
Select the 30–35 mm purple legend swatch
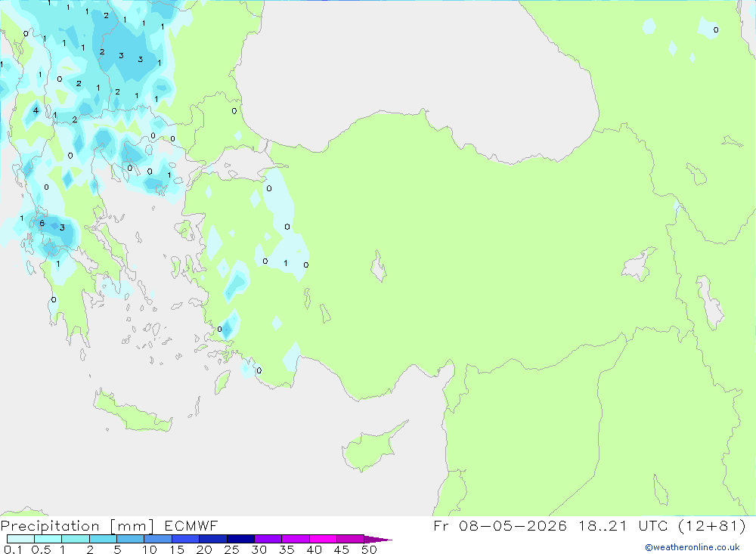point(268,539)
